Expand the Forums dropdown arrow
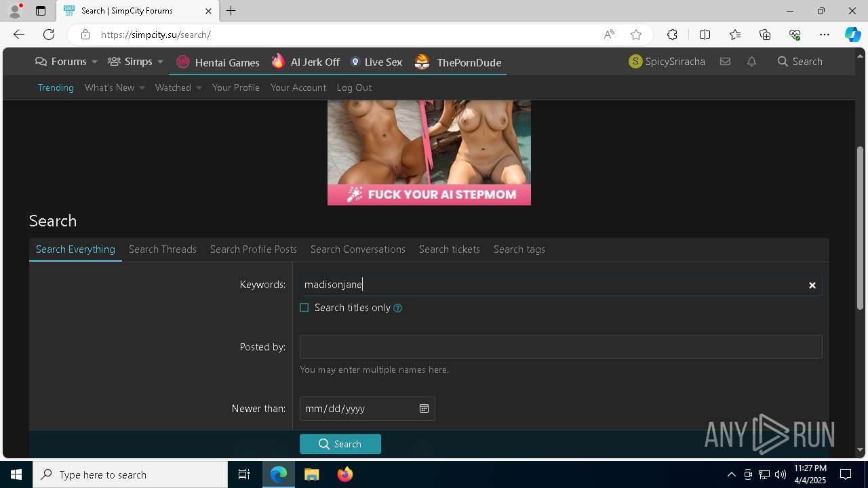The height and width of the screenshot is (488, 868). click(x=94, y=62)
